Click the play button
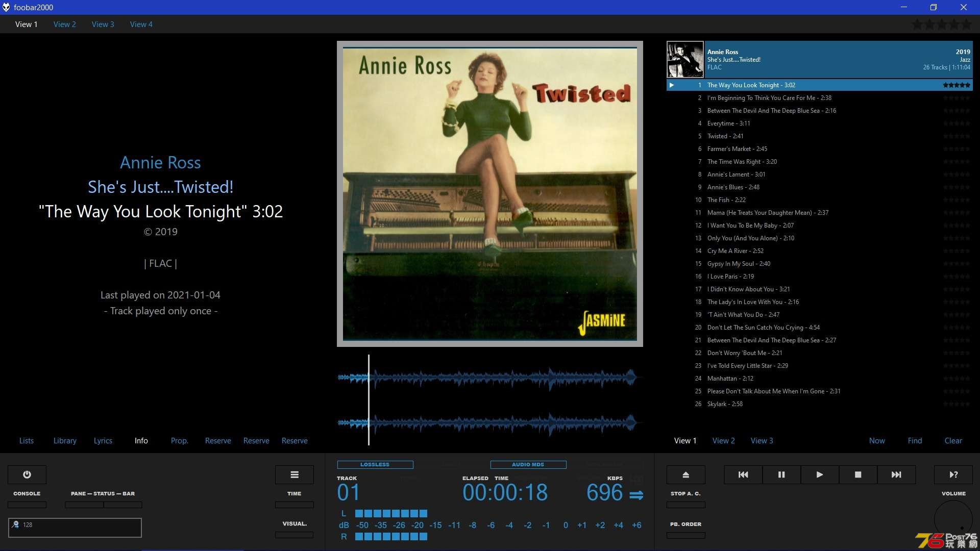 tap(820, 474)
